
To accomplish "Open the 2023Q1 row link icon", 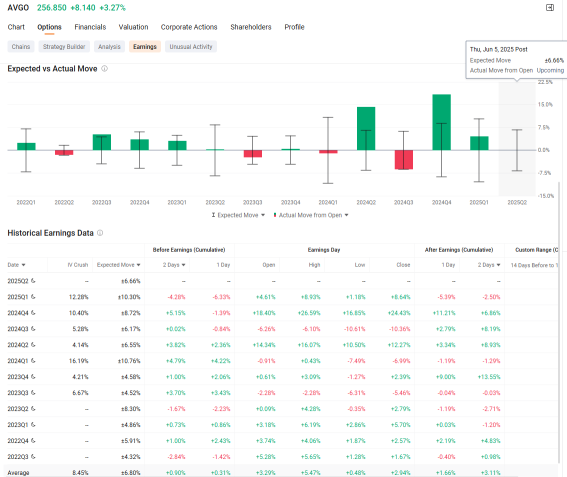I will 33,424.
